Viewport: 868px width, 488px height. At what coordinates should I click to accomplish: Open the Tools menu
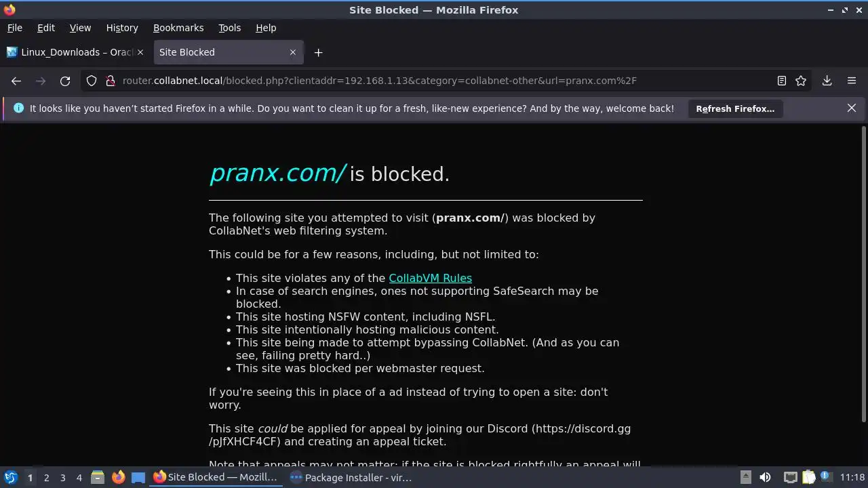click(x=229, y=28)
